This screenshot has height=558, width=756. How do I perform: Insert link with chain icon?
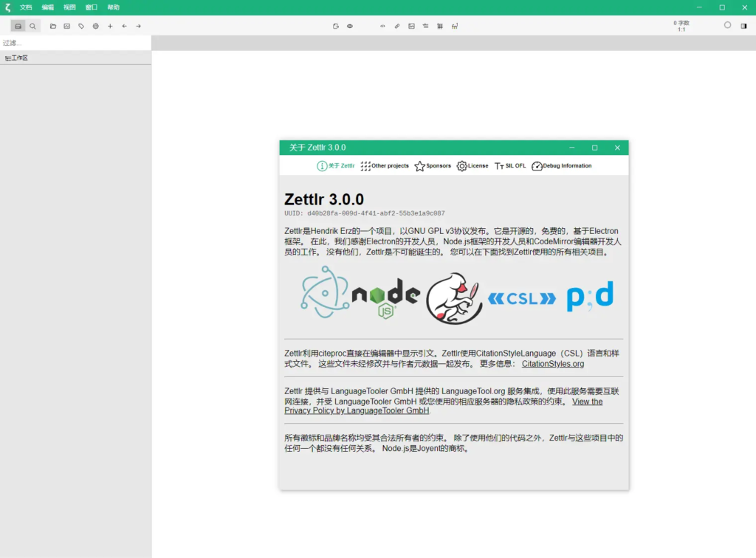(x=397, y=26)
